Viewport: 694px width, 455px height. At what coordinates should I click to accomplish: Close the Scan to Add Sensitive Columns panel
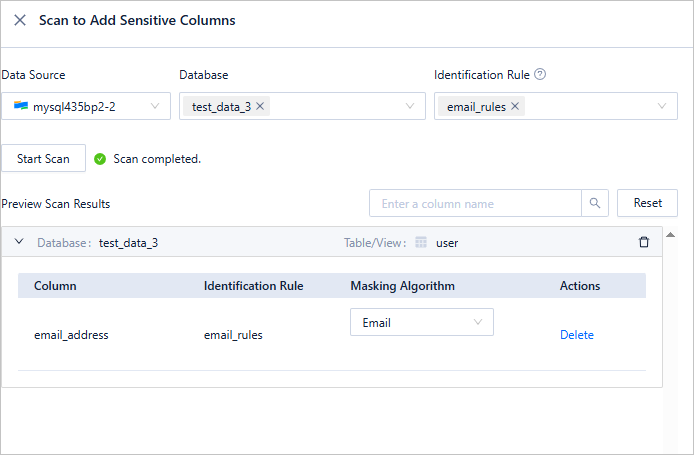point(20,20)
